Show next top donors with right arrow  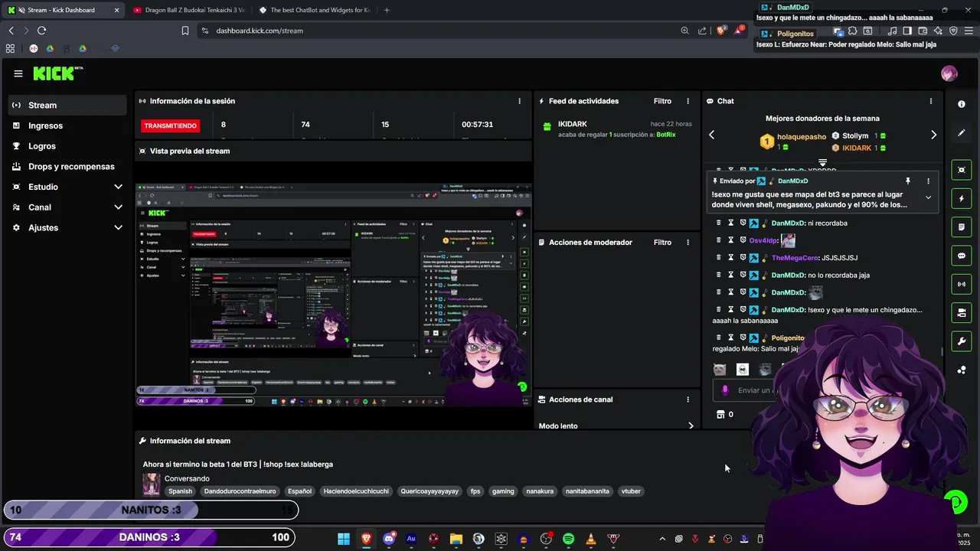tap(933, 135)
